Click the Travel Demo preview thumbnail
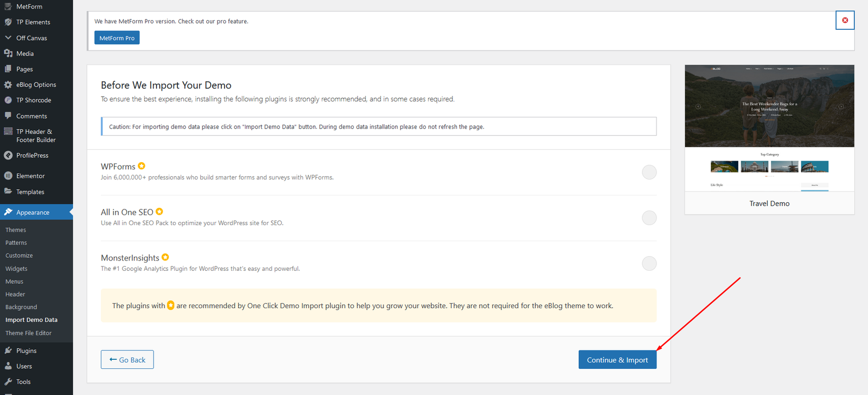Screen dimensions: 868x395 click(769, 128)
